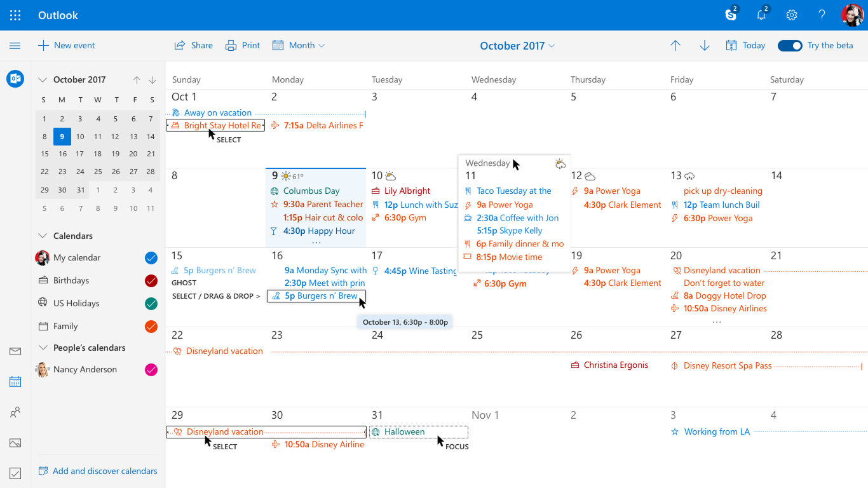Open the notifications bell
Screen dimensions: 868x488
(761, 15)
